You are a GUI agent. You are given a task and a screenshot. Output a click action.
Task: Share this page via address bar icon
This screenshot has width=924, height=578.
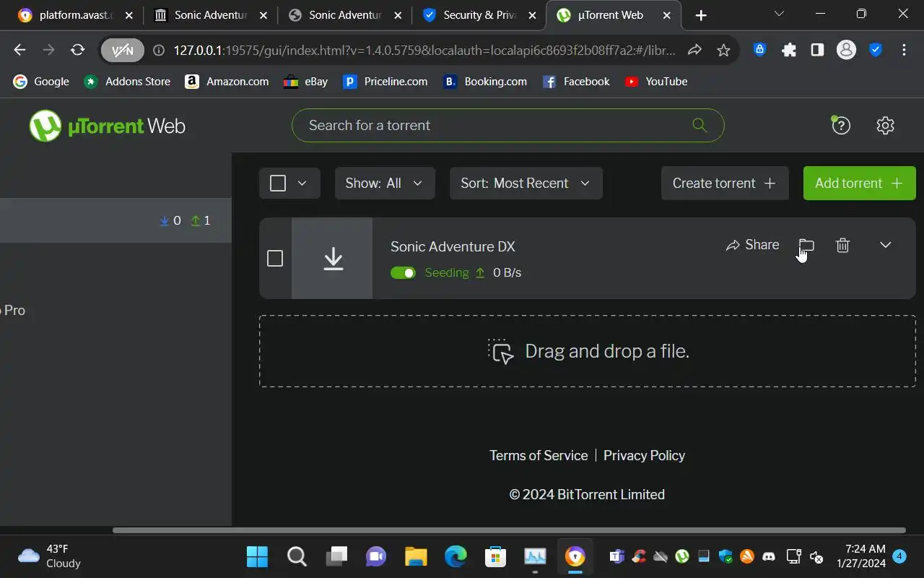[694, 50]
